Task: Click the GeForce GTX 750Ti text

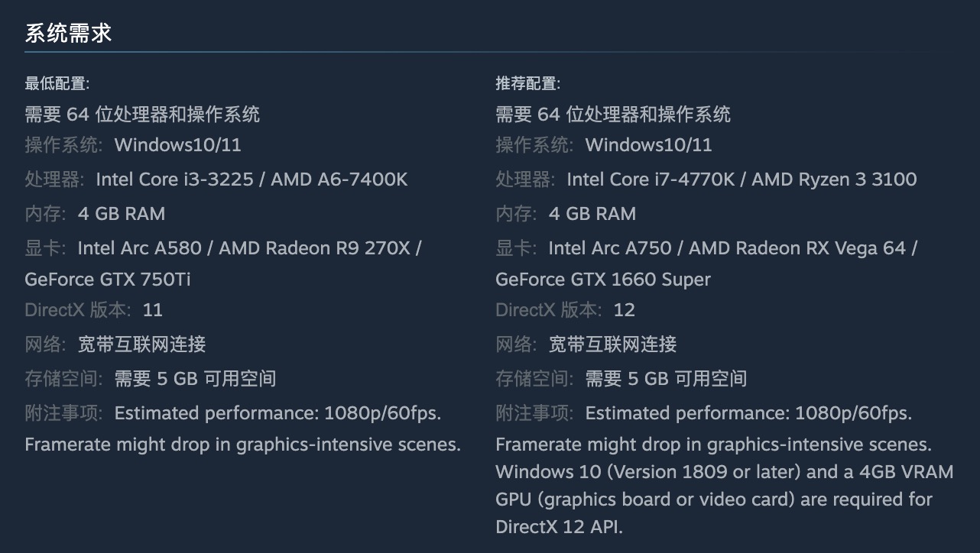Action: tap(108, 280)
